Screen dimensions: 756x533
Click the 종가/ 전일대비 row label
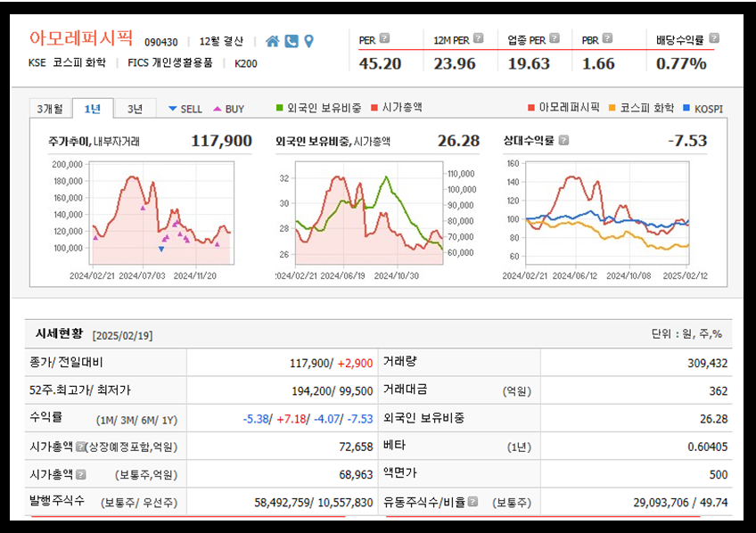click(x=66, y=363)
